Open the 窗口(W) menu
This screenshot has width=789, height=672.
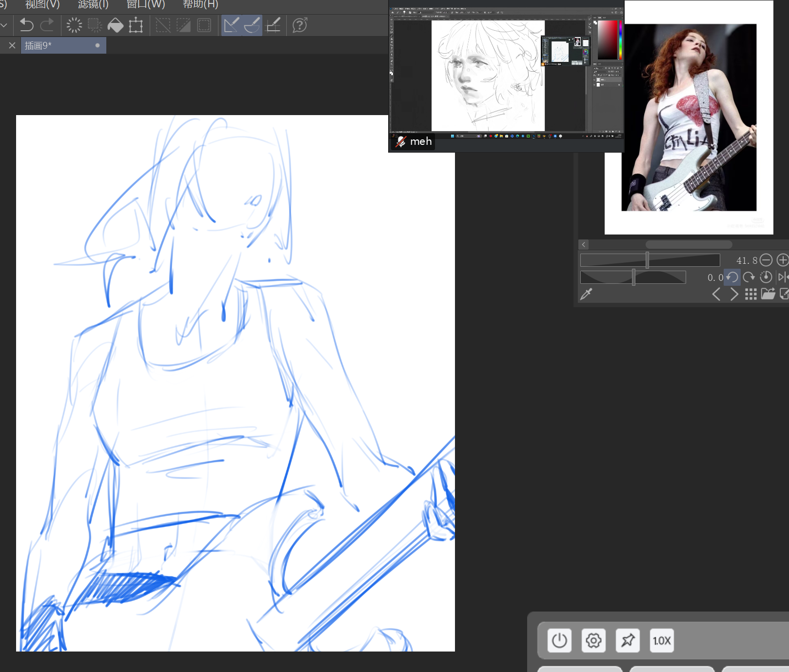[145, 4]
